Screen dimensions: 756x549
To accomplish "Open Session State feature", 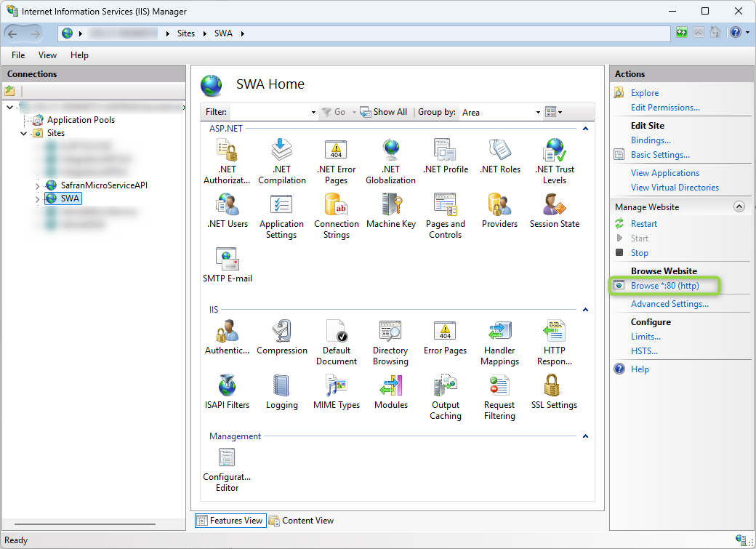I will tap(555, 211).
